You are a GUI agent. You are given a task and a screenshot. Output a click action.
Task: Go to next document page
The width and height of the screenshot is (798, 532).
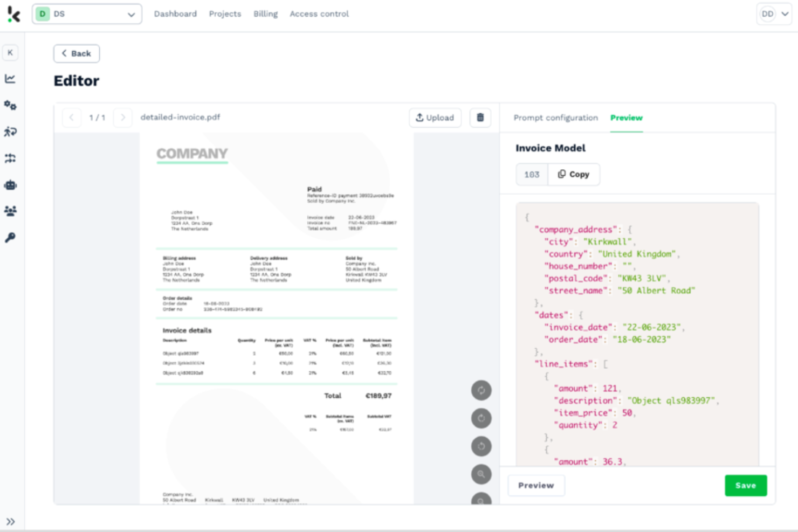[123, 118]
